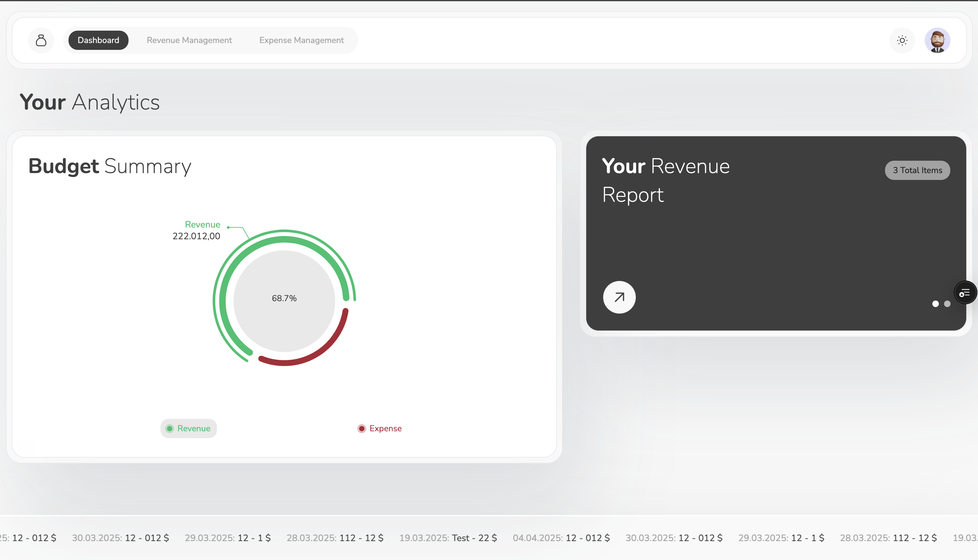
Task: Toggle the Expense legend item
Action: (379, 428)
